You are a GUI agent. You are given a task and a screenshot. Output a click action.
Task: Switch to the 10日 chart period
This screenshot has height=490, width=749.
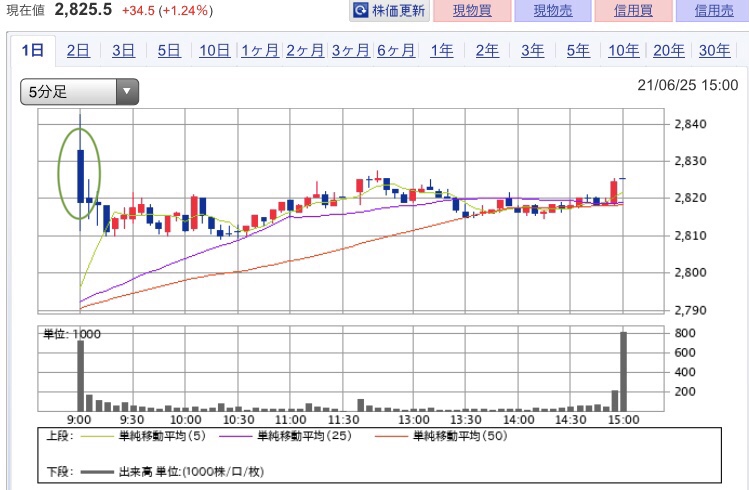pos(214,50)
